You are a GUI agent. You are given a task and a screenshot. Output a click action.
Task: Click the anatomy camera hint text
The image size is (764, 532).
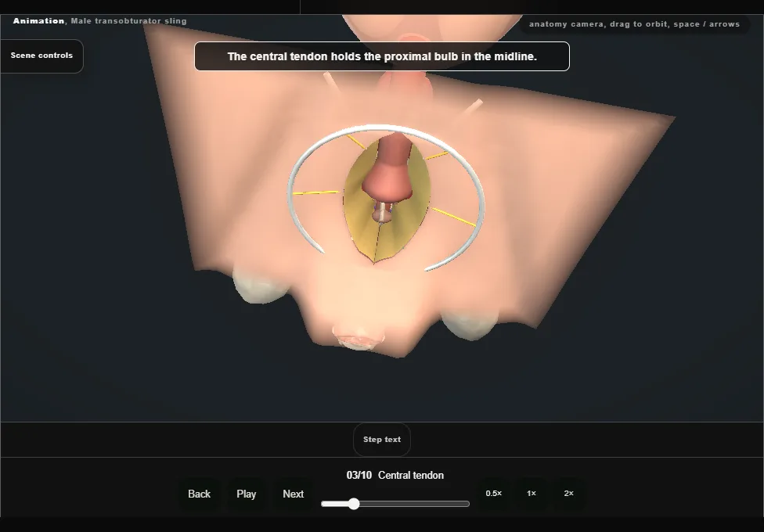[x=634, y=24]
